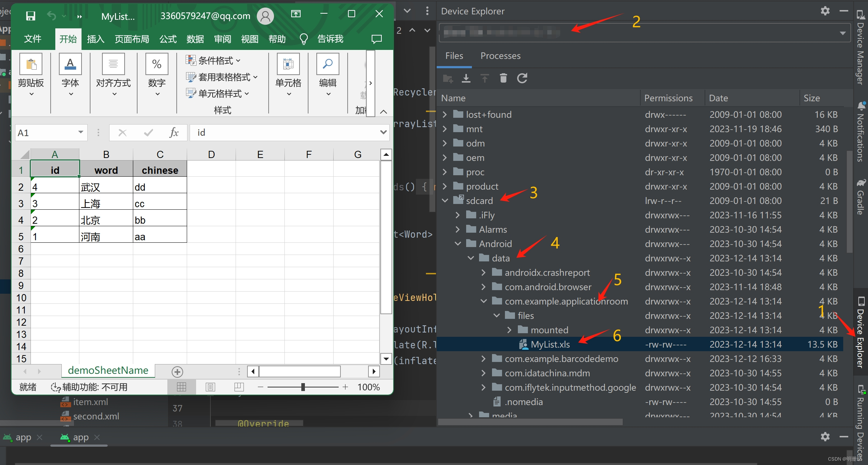This screenshot has height=465, width=868.
Task: Click the download file icon in Device Explorer
Action: click(466, 78)
